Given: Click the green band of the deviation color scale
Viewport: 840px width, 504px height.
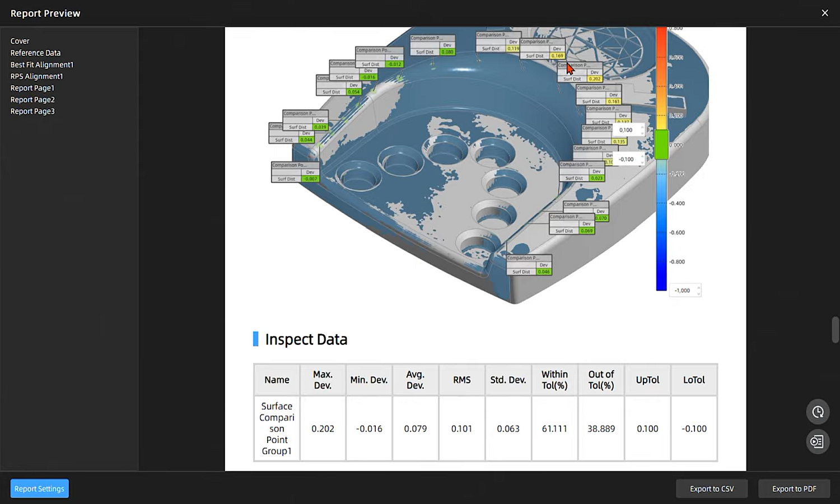Looking at the screenshot, I should point(661,144).
